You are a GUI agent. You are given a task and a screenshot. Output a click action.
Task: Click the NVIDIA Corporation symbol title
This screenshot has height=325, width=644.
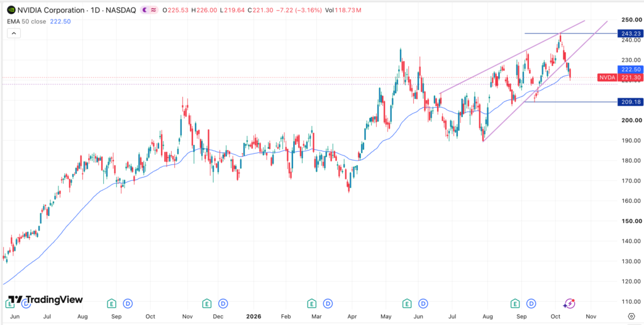point(50,10)
